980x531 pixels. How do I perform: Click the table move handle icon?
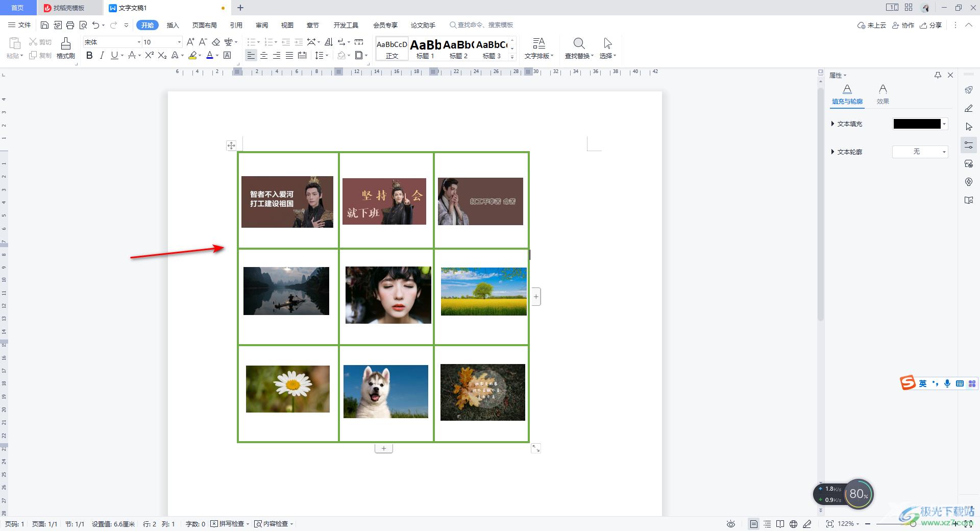(x=231, y=146)
